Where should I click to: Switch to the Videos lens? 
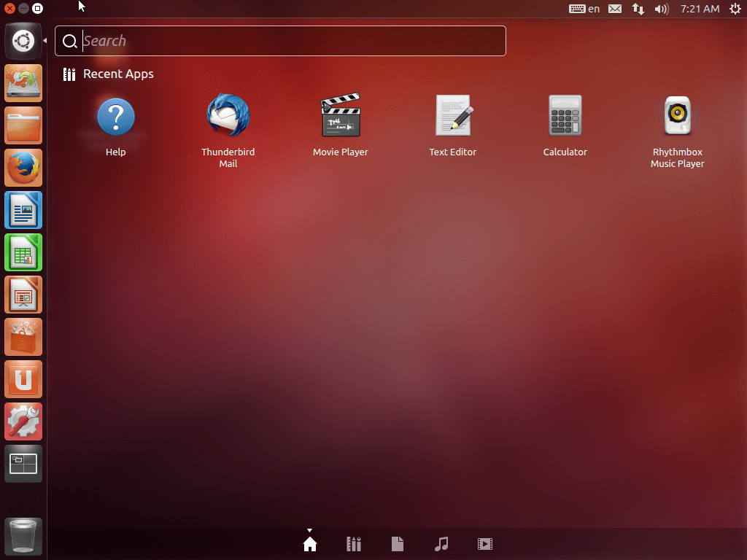coord(485,544)
